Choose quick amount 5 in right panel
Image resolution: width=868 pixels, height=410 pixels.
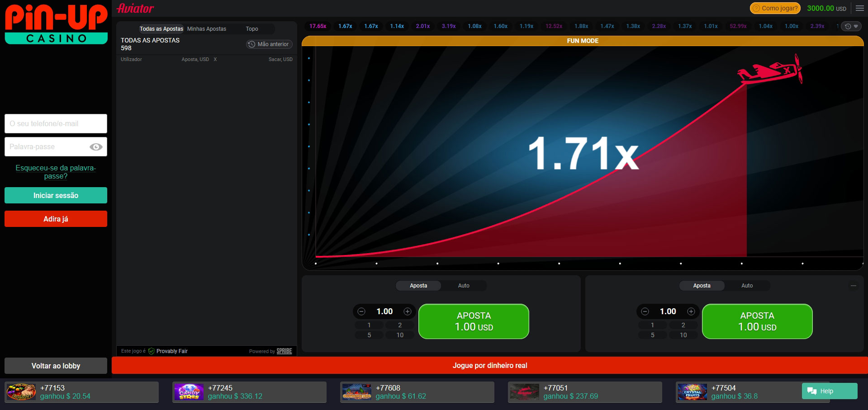tap(652, 335)
